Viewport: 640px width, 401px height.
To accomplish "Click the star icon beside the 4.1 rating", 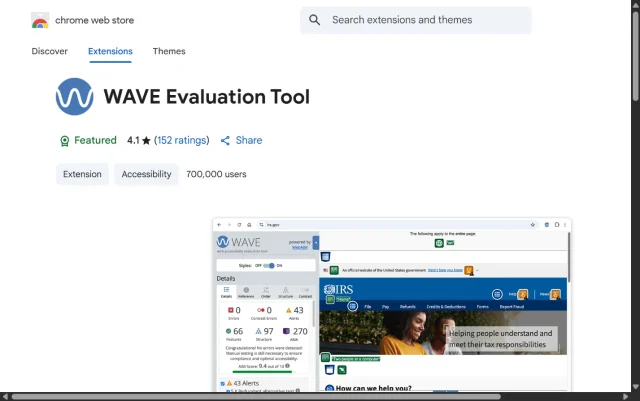I will point(146,140).
